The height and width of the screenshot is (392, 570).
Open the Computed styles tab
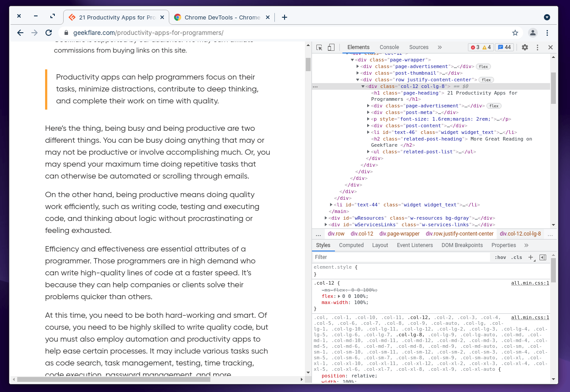351,245
